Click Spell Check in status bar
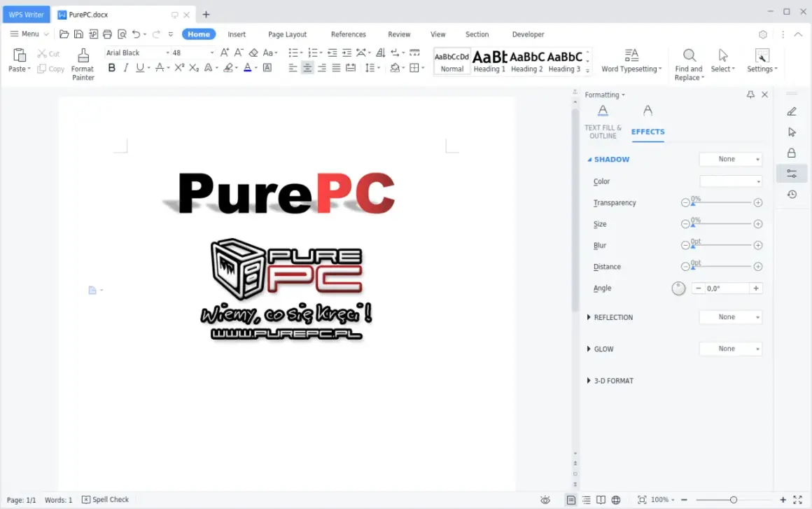 point(106,500)
